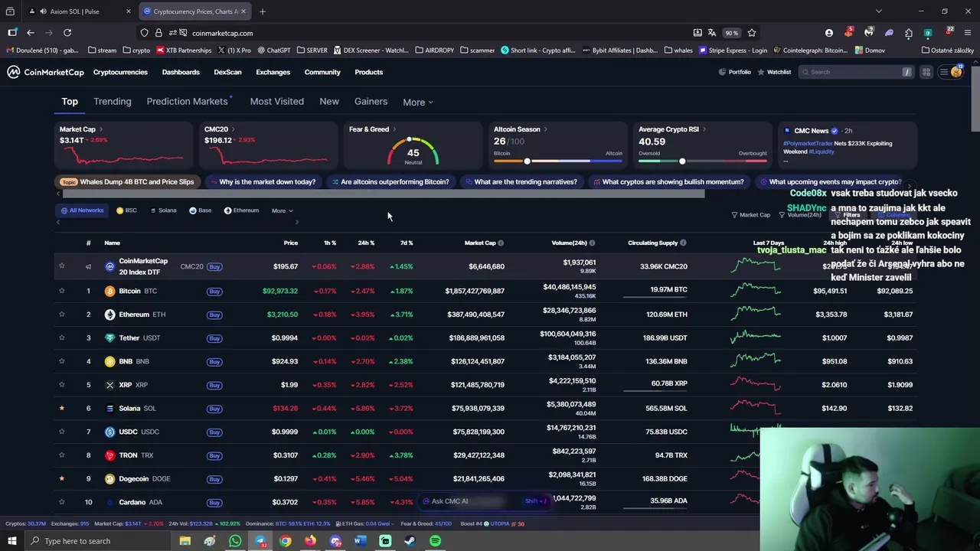Switch to Prediction Markets tab
Screen dimensions: 980x551
(x=188, y=101)
